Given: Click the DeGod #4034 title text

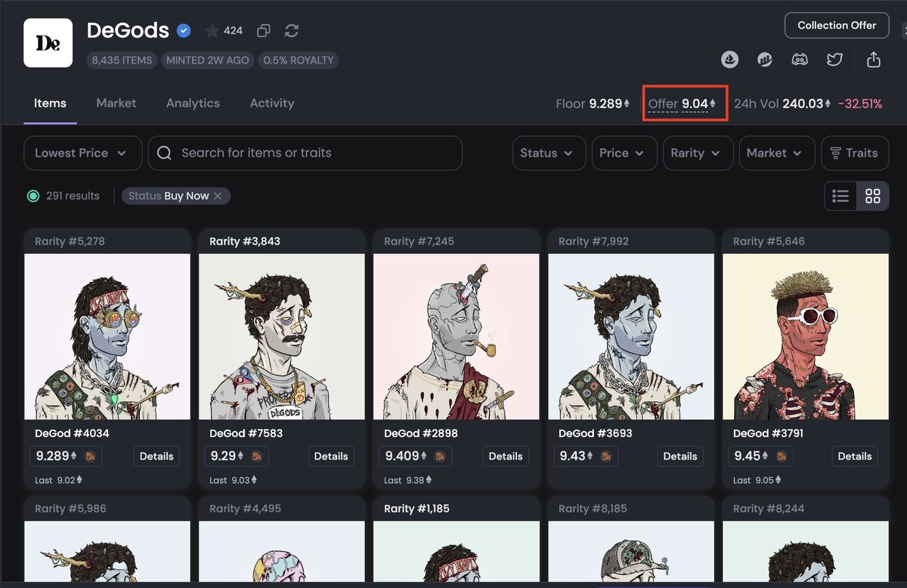Looking at the screenshot, I should point(72,434).
